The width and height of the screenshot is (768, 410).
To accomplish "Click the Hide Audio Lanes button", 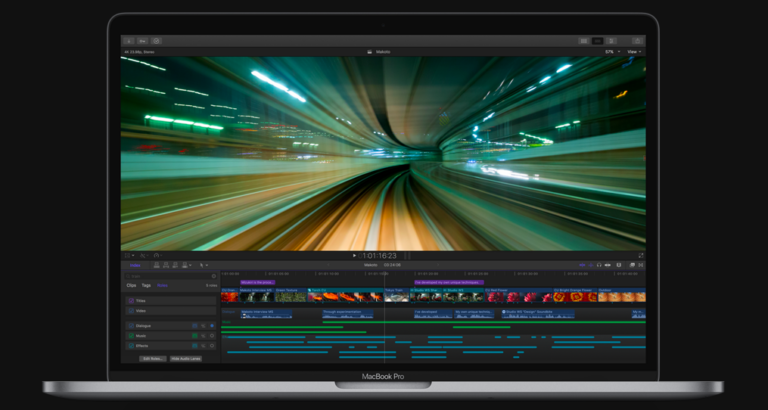I will tap(186, 359).
